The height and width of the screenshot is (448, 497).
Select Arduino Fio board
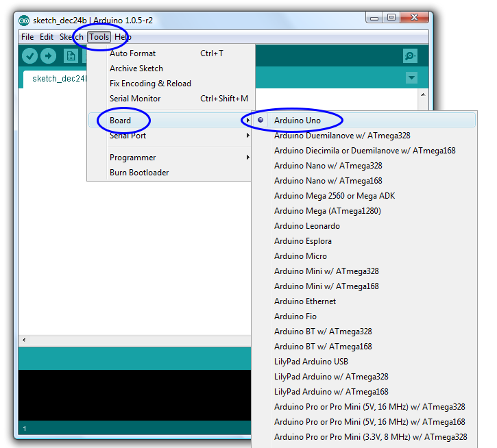pos(365,316)
